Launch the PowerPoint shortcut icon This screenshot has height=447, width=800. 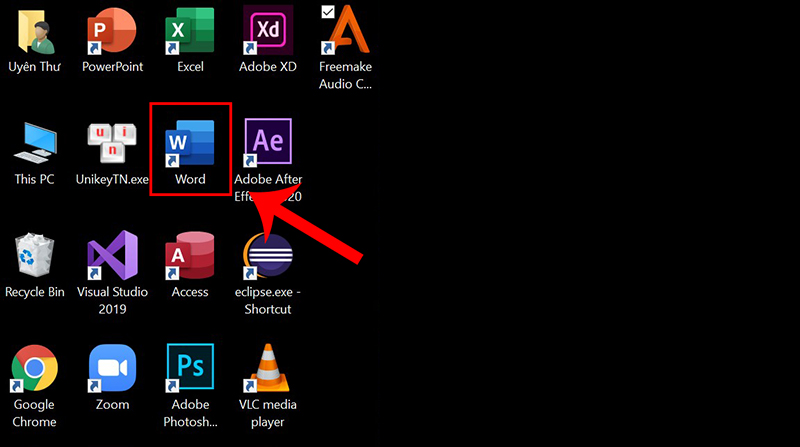point(112,31)
